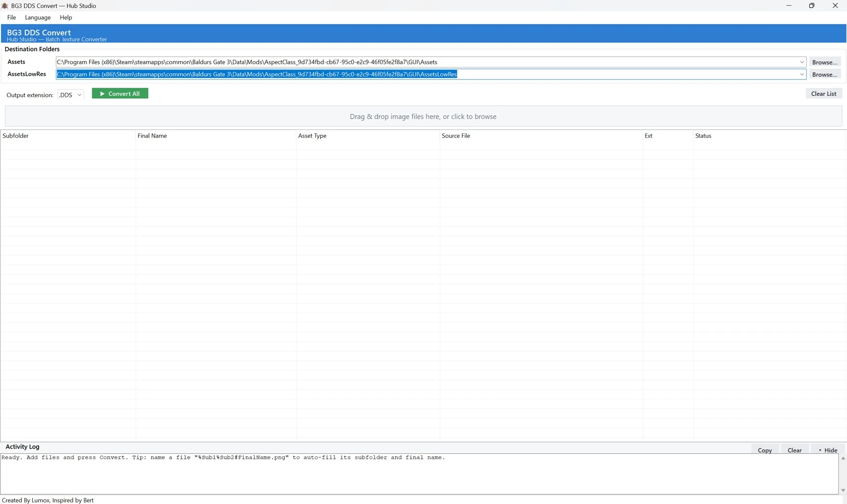This screenshot has width=847, height=504.
Task: Open the Language menu
Action: 38,17
